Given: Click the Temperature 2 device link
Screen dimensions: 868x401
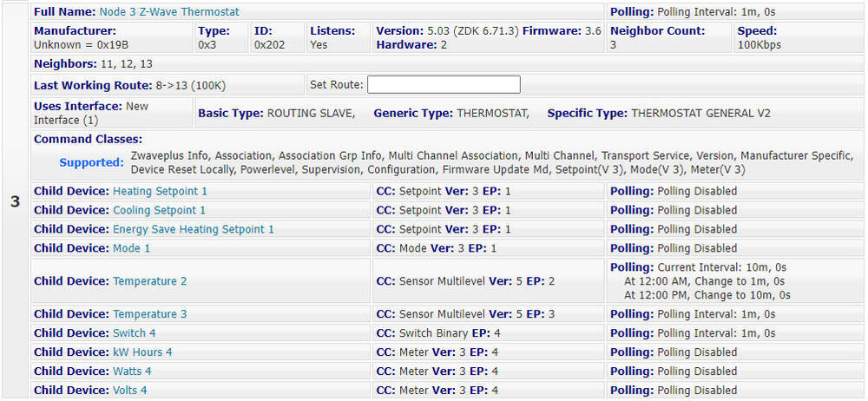Looking at the screenshot, I should 149,281.
